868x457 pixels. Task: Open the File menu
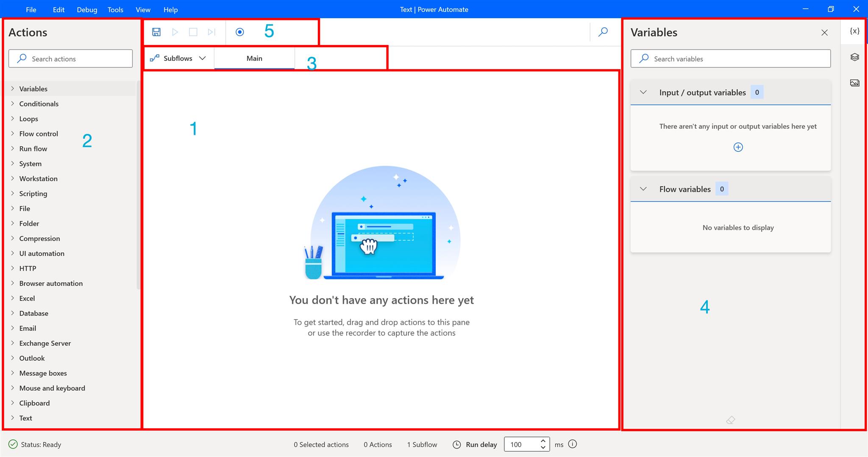pyautogui.click(x=31, y=9)
